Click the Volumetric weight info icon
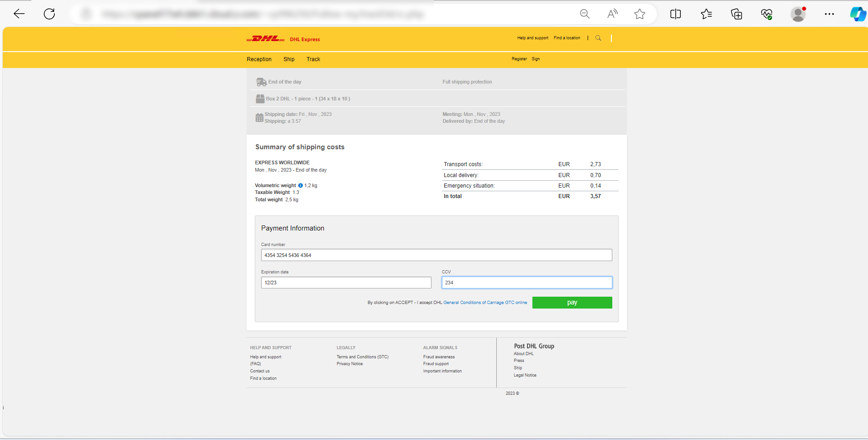Screen dimensions: 868x440 coord(300,186)
